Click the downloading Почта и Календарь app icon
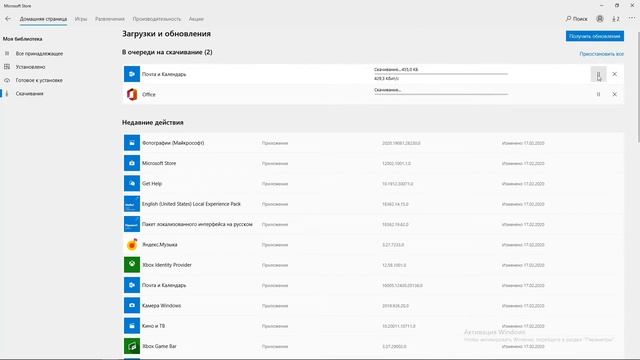 pos(132,74)
